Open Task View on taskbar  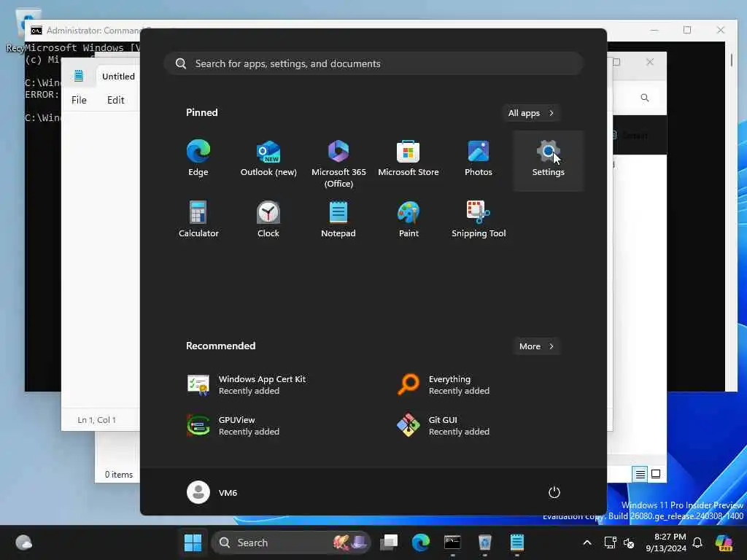coord(389,542)
